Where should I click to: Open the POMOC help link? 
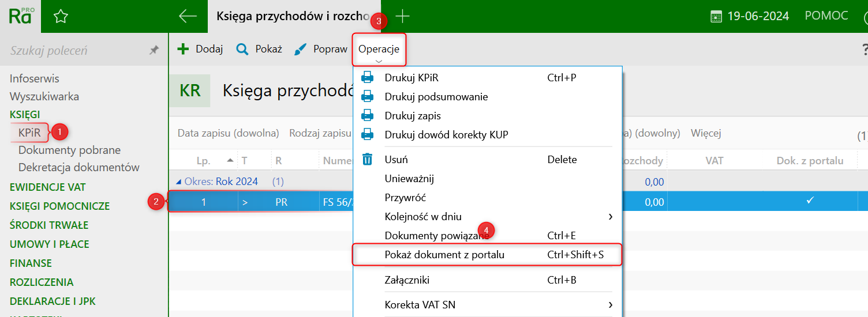[x=826, y=16]
